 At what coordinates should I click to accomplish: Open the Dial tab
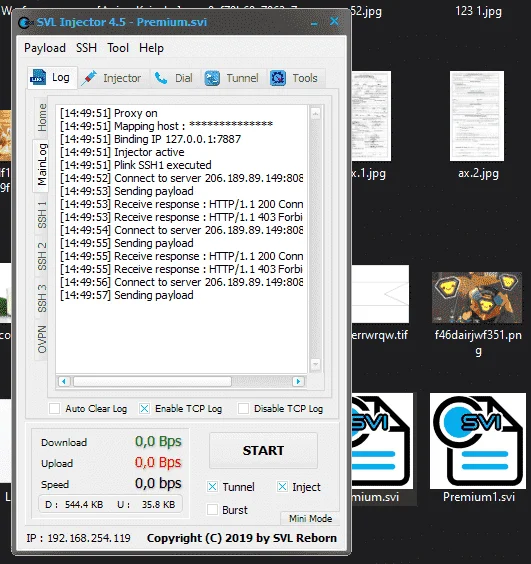176,78
